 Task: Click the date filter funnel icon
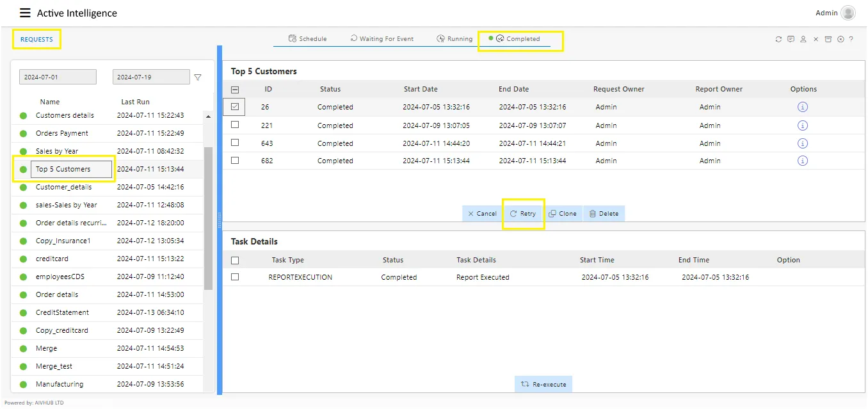pyautogui.click(x=198, y=77)
